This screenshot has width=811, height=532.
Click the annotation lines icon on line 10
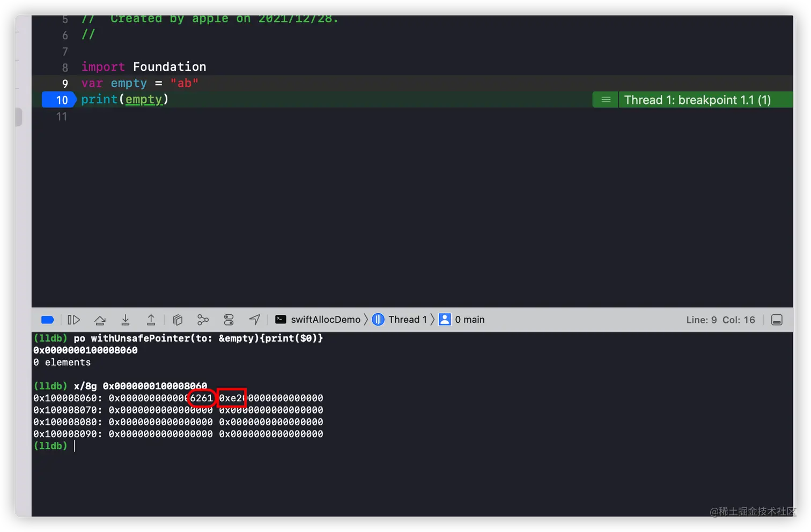606,100
